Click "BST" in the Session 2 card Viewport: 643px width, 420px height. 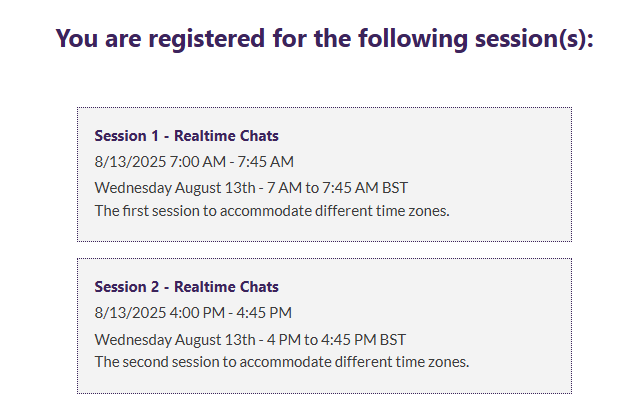pos(393,339)
